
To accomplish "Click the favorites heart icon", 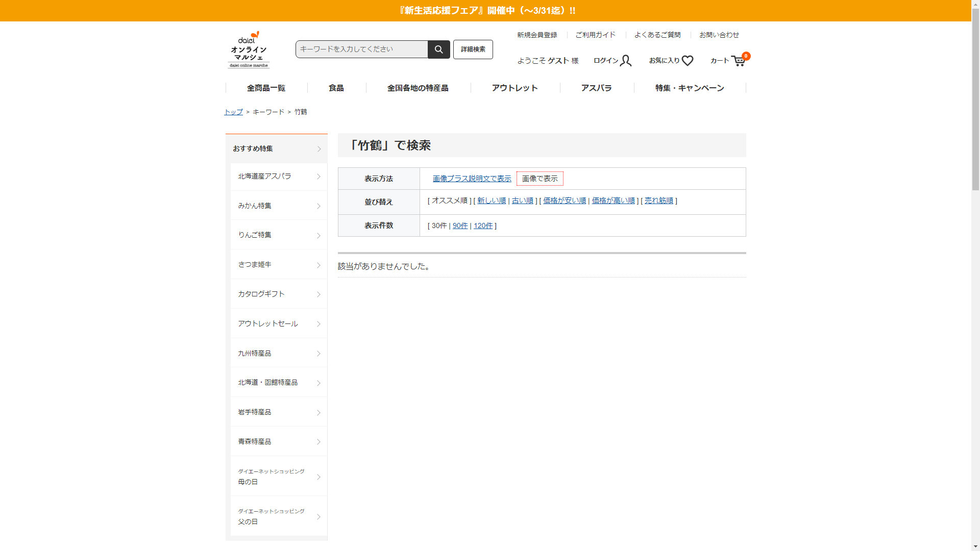I will click(x=688, y=61).
